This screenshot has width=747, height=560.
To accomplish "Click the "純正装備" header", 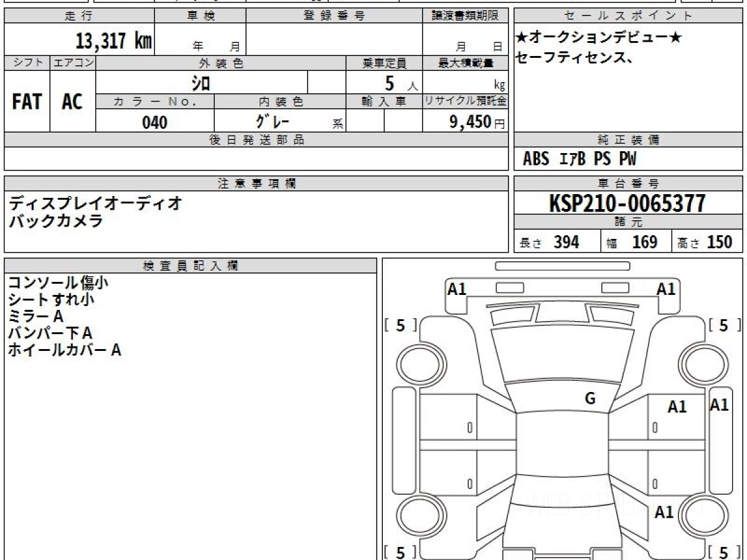I will tap(628, 140).
